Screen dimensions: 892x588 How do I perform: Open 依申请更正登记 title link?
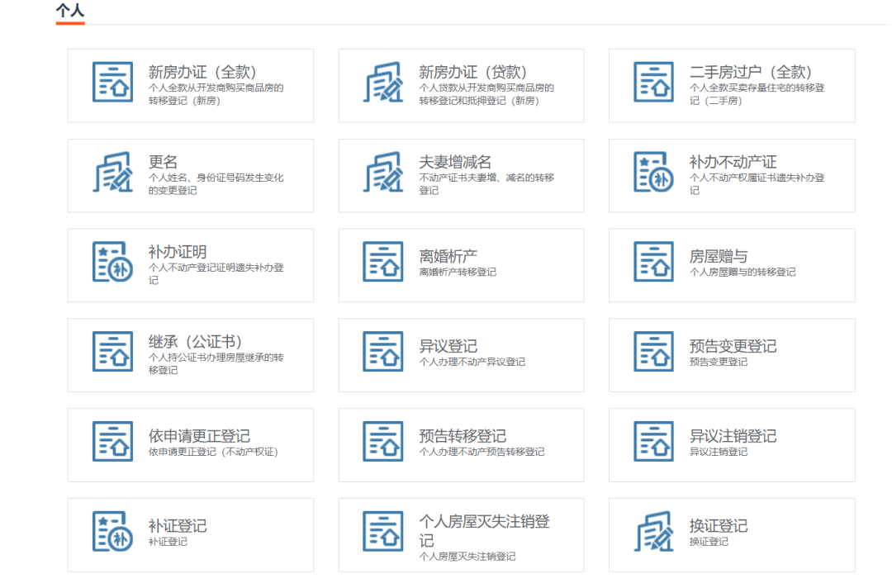pos(199,436)
